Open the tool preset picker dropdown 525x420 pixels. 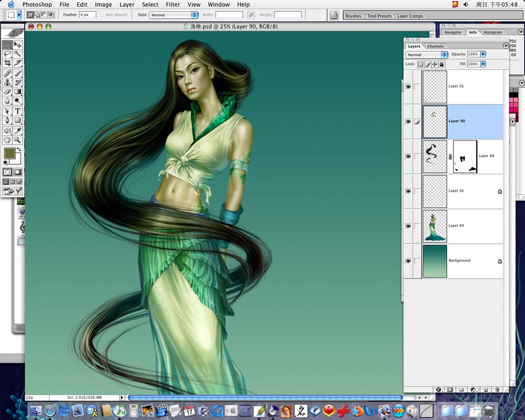coord(19,15)
